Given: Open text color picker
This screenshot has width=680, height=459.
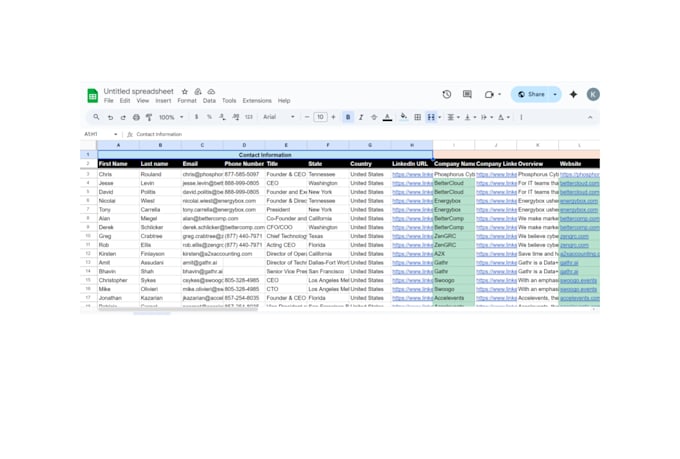Looking at the screenshot, I should [387, 117].
